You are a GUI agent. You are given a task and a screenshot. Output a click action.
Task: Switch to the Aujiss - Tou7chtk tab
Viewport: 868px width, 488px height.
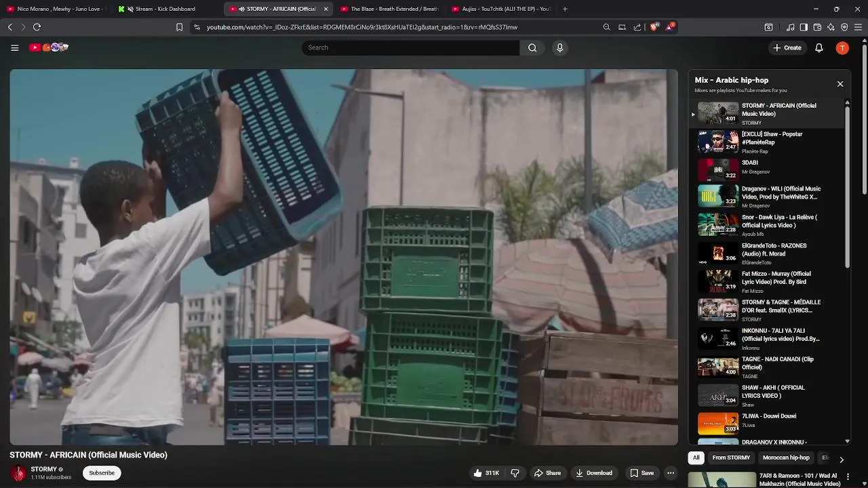click(501, 9)
